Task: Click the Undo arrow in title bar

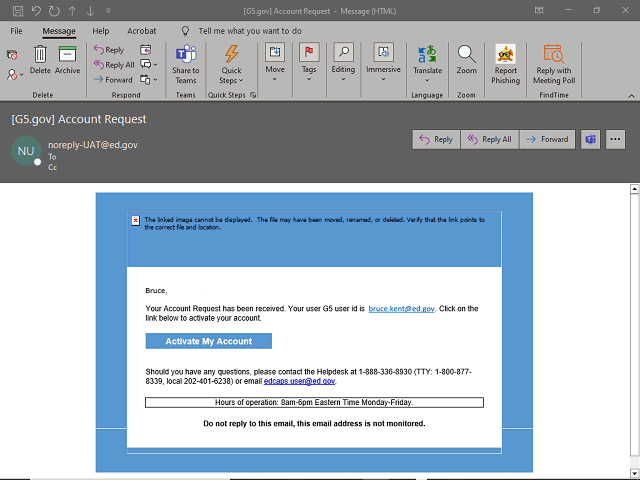Action: click(x=36, y=10)
